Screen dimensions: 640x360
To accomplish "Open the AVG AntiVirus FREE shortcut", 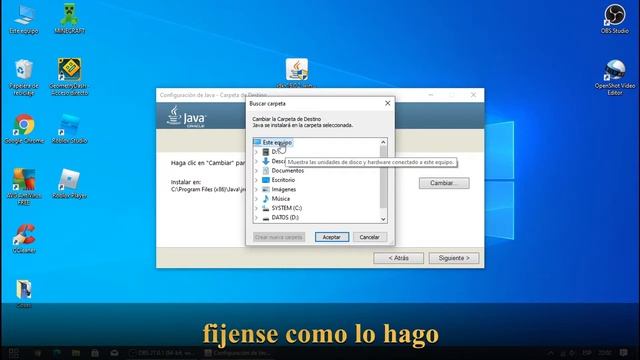I will tap(24, 186).
